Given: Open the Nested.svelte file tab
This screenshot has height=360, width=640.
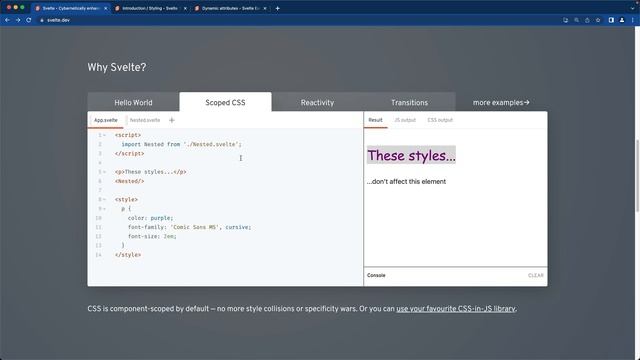Looking at the screenshot, I should [145, 120].
